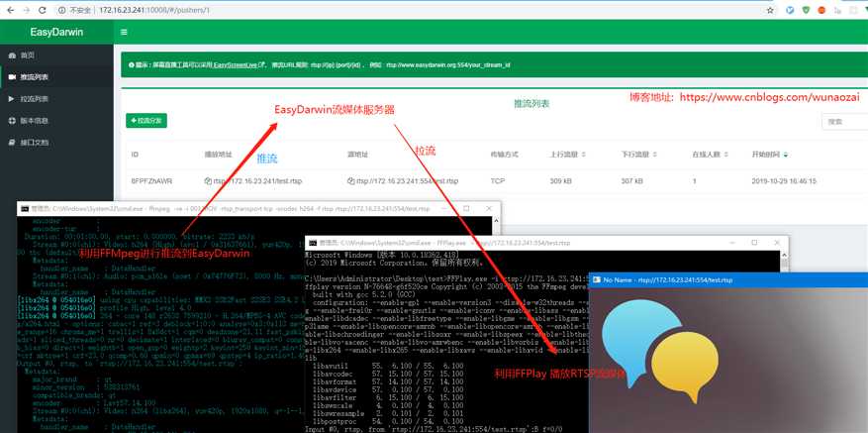868x433 pixels.
Task: Click the No Name player window's title icon
Action: (596, 280)
